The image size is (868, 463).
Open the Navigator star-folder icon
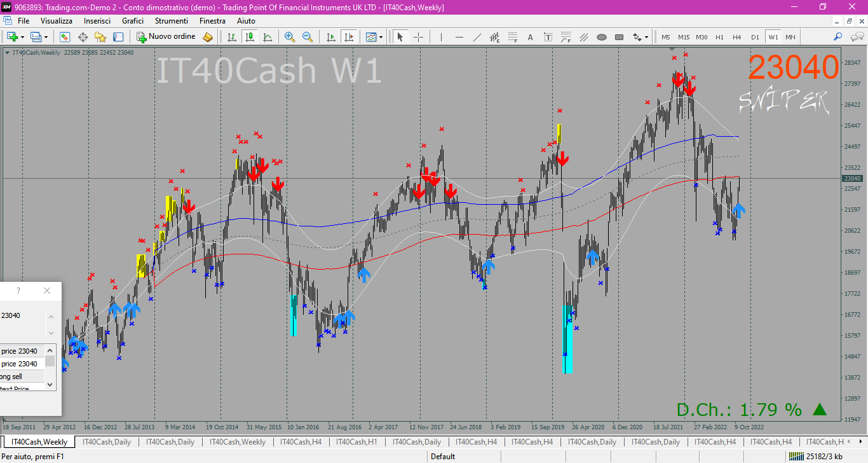100,37
